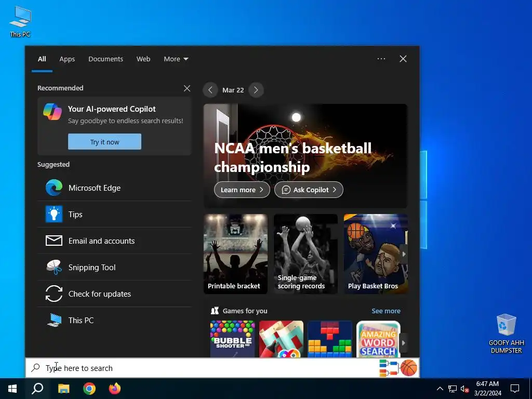Open the GOOFY AHH DUMPSTER recycle bin

coord(506,334)
